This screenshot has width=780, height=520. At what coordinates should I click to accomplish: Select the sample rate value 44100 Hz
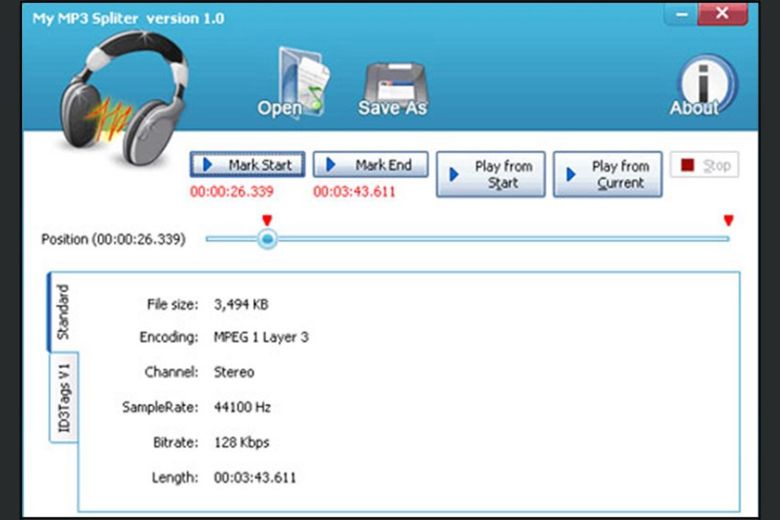click(242, 408)
